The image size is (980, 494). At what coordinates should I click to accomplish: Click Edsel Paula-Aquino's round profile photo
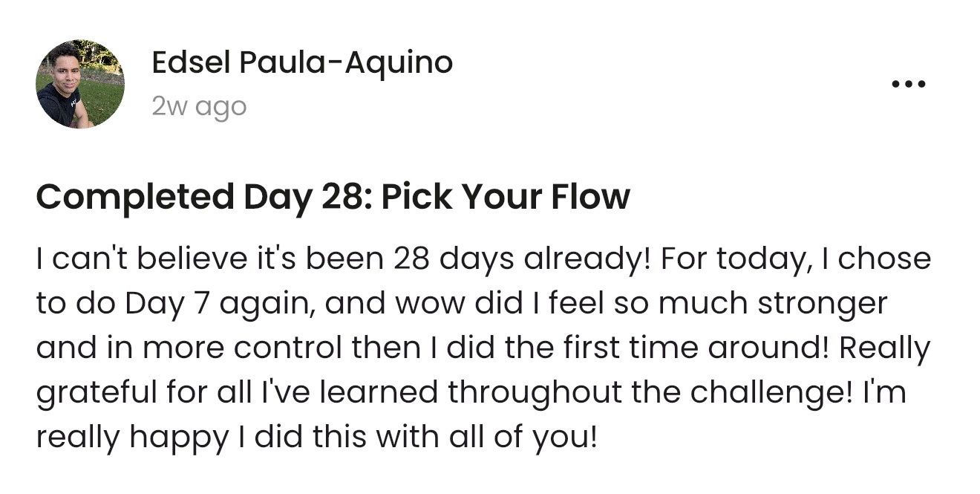click(80, 84)
